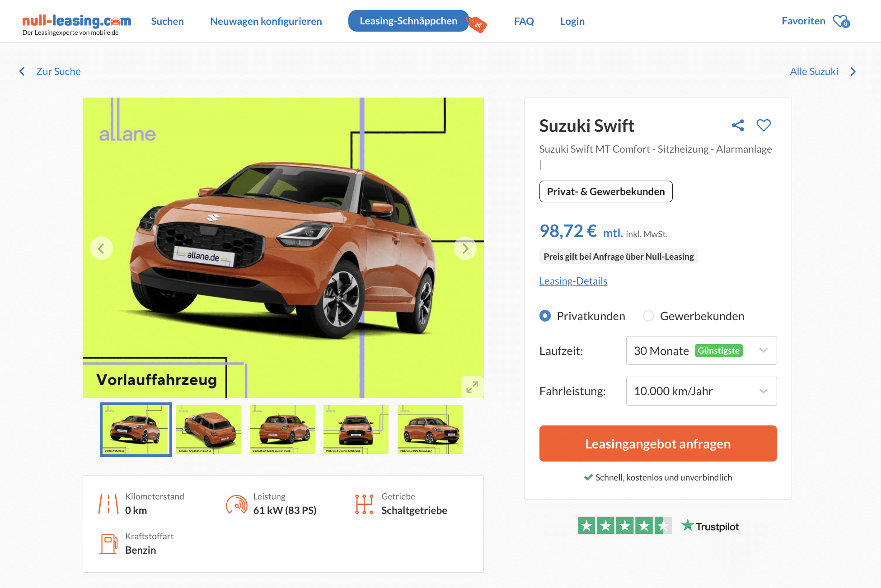This screenshot has height=588, width=881.
Task: Open the Favoriten link in header
Action: 803,21
